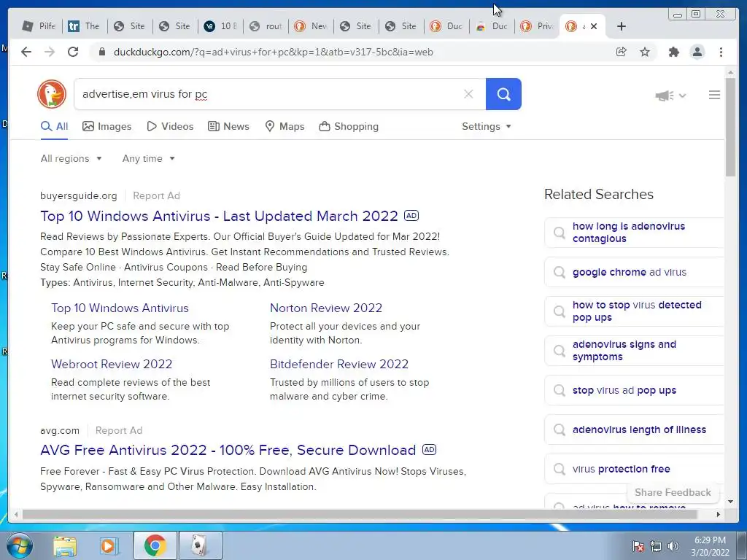Close the active DuckDuckGo tab
The width and height of the screenshot is (747, 560).
(594, 26)
